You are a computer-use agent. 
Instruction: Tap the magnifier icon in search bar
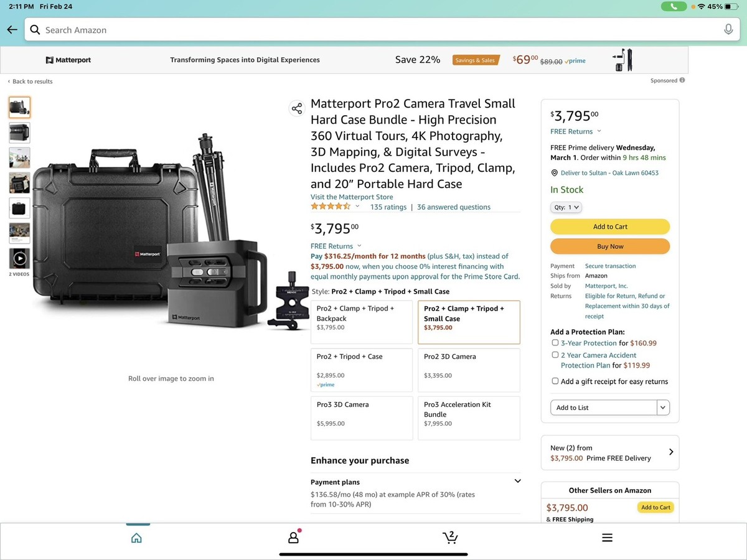[x=35, y=30]
